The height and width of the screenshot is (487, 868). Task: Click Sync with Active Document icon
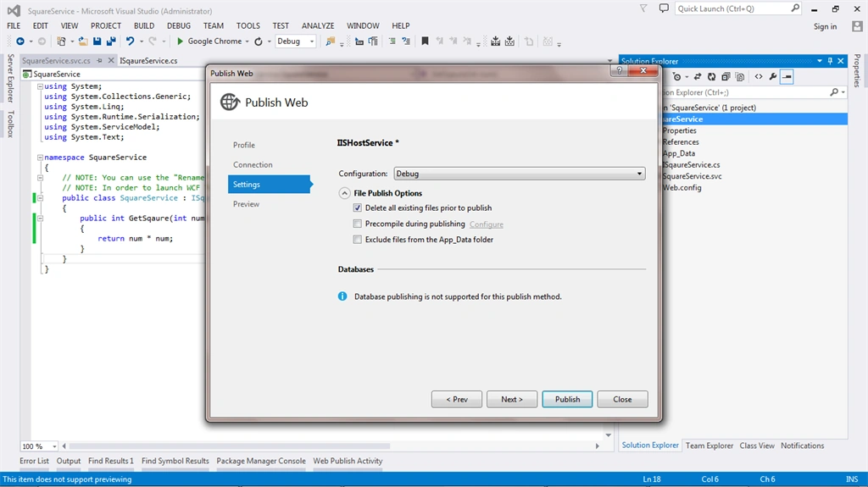[698, 77]
